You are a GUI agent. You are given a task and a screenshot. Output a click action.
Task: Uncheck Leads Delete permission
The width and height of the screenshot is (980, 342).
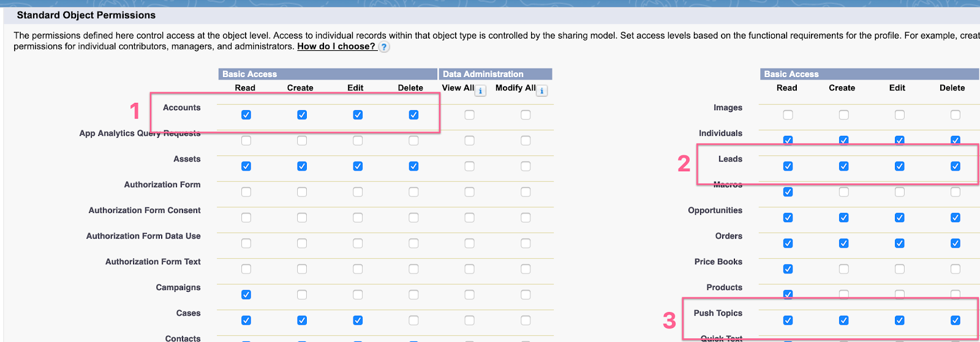[x=955, y=166]
